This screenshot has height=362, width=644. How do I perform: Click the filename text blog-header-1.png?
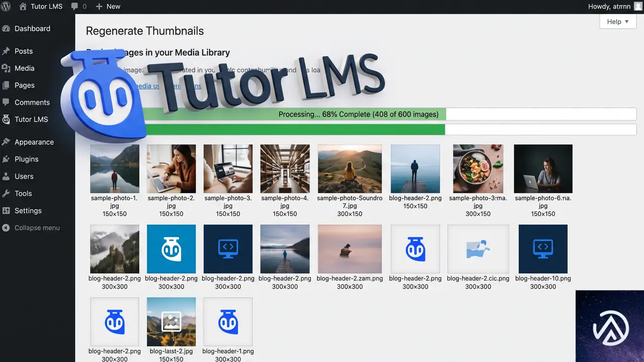228,351
